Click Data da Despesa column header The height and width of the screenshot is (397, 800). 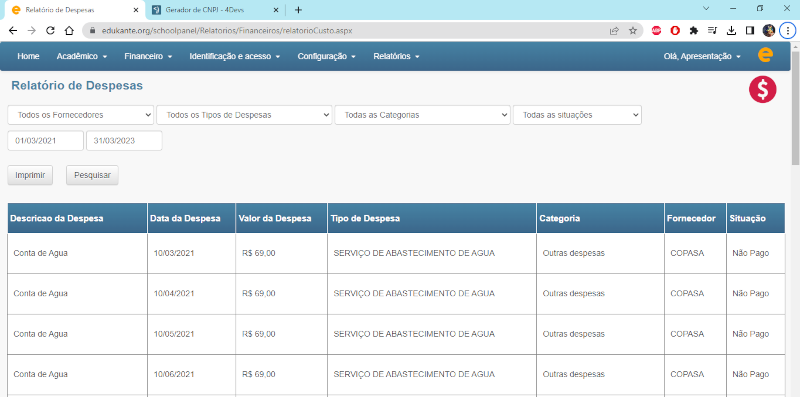[x=192, y=218]
